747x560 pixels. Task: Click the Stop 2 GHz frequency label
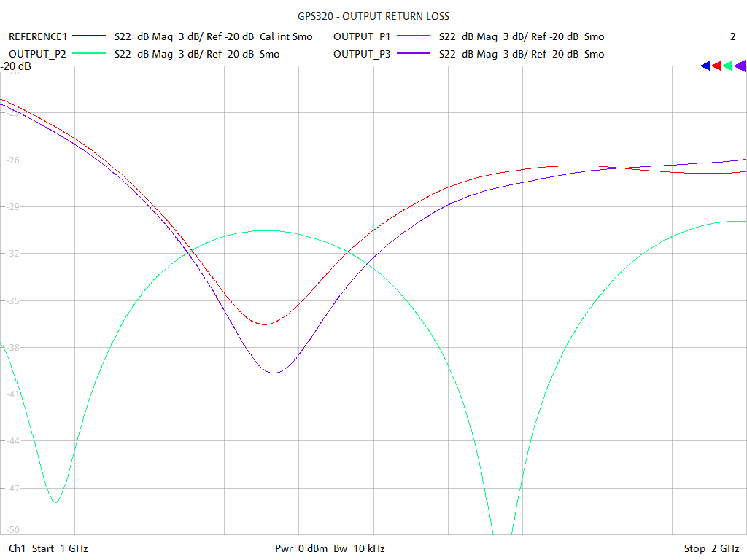(x=712, y=548)
